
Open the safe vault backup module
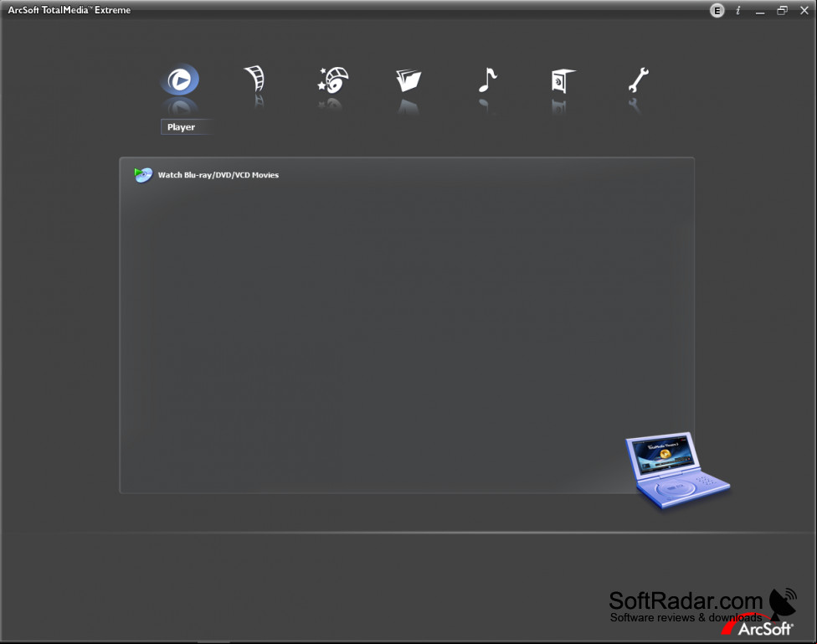(563, 81)
